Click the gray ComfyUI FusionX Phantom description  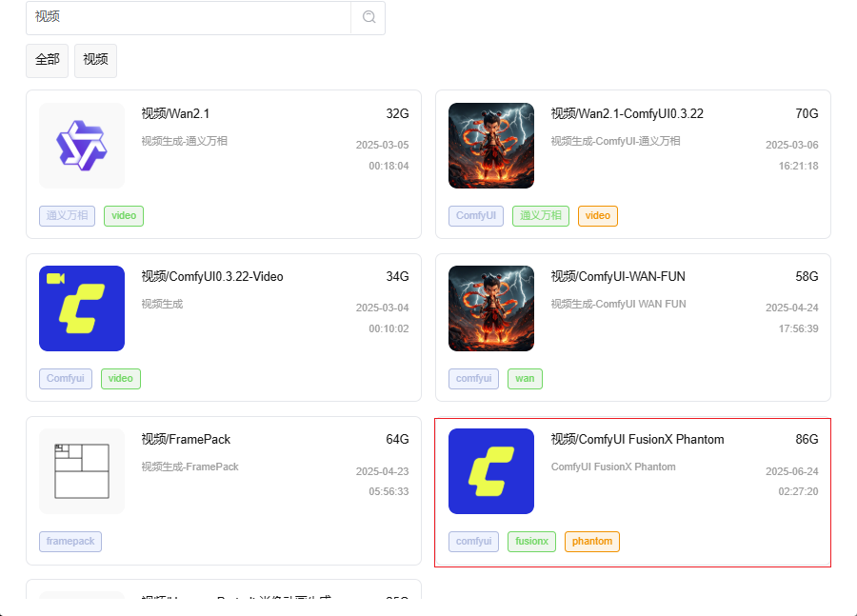coord(613,467)
